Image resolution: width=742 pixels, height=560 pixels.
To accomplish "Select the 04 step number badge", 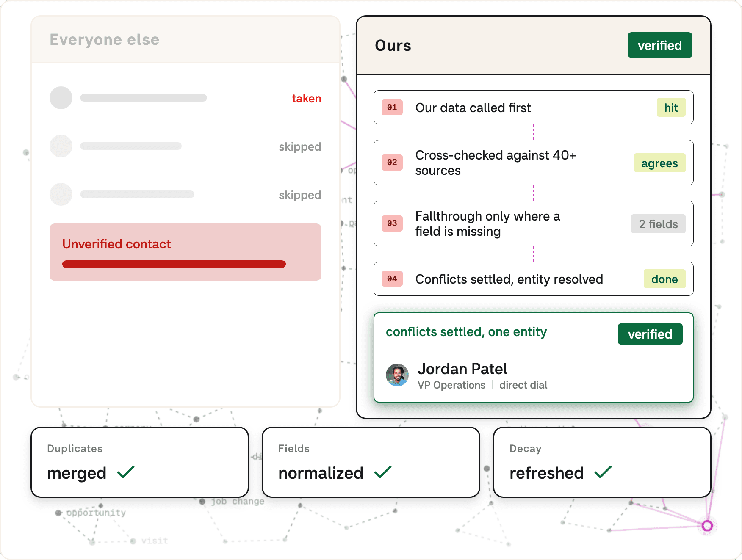I will [x=392, y=279].
